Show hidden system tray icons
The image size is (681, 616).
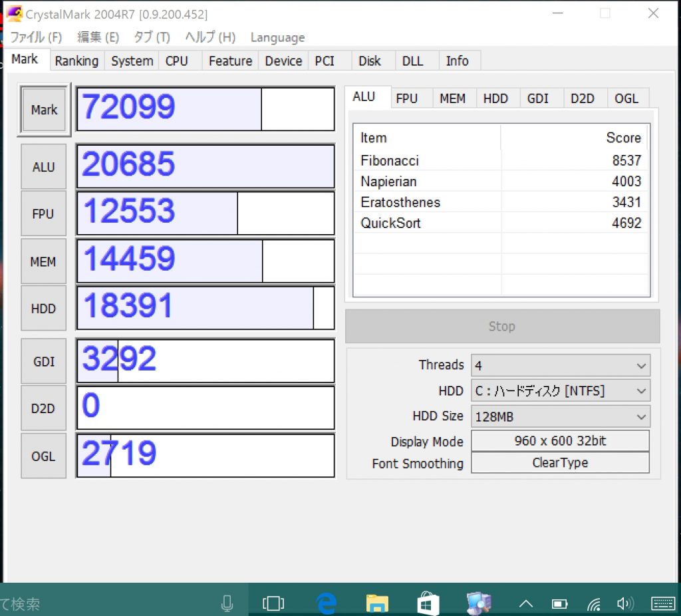pos(526,603)
